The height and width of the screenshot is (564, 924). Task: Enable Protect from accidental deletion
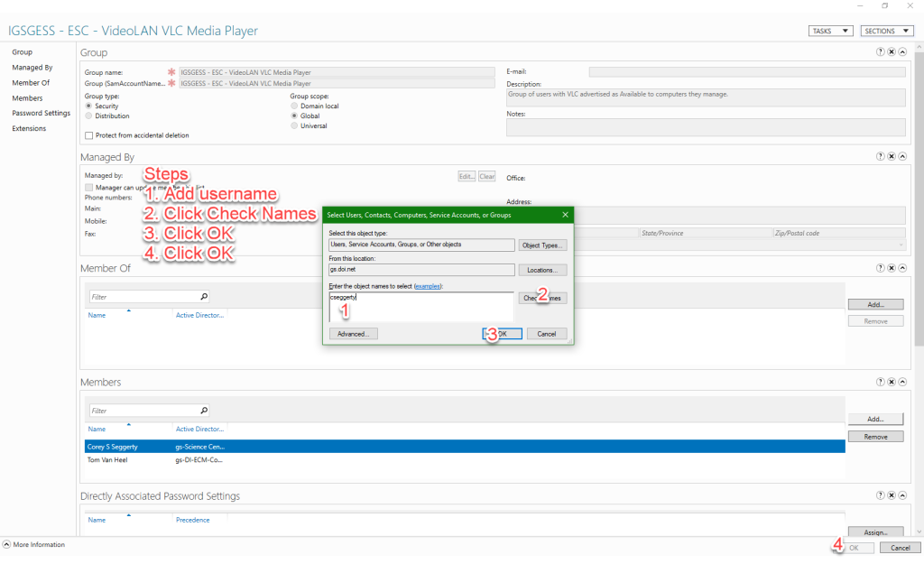89,135
